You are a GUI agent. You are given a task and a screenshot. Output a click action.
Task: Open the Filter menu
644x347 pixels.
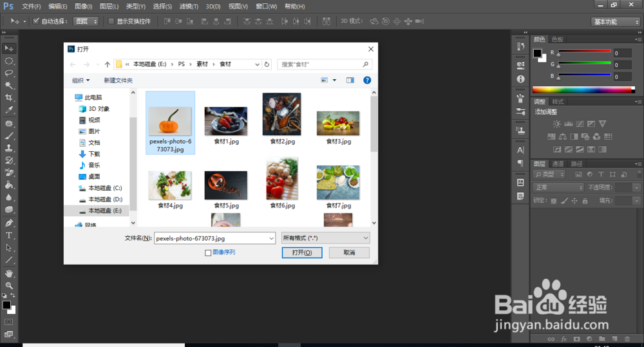189,6
